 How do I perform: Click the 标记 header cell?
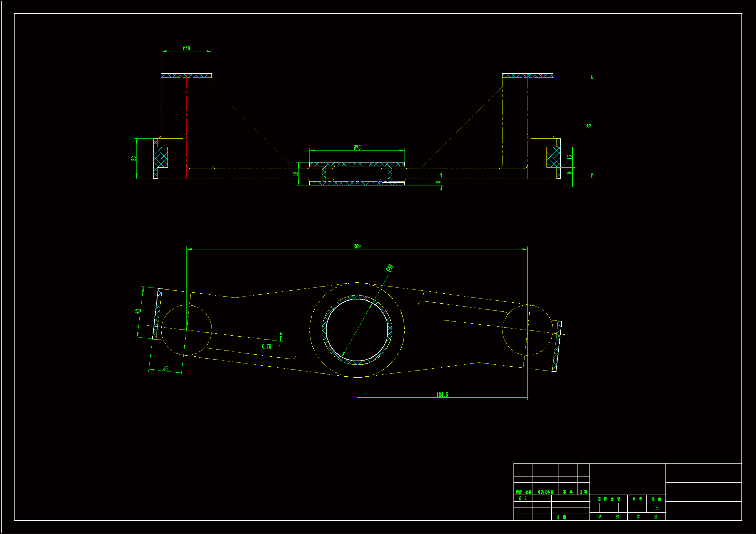(x=519, y=492)
